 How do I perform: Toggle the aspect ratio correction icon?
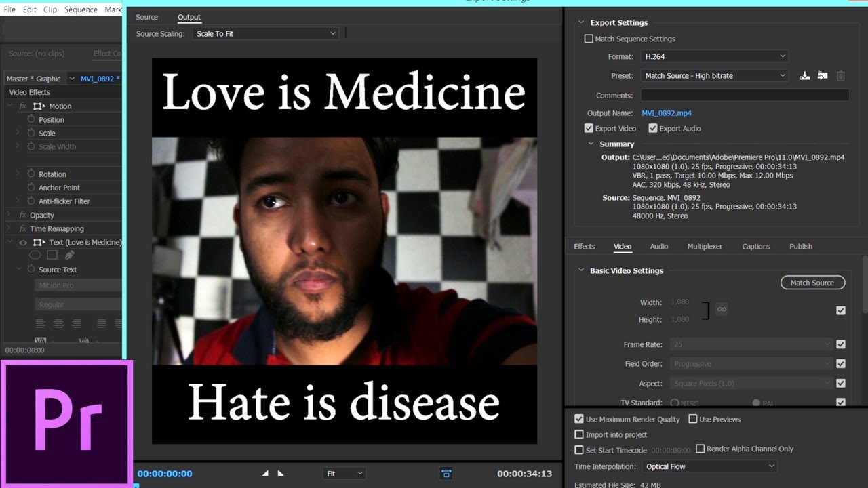coord(446,473)
